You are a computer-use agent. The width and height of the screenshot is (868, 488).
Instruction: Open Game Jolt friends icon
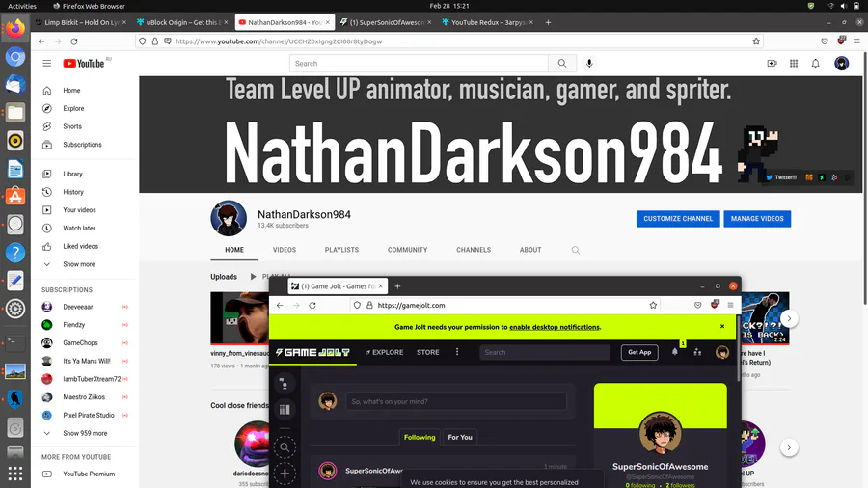(x=697, y=352)
